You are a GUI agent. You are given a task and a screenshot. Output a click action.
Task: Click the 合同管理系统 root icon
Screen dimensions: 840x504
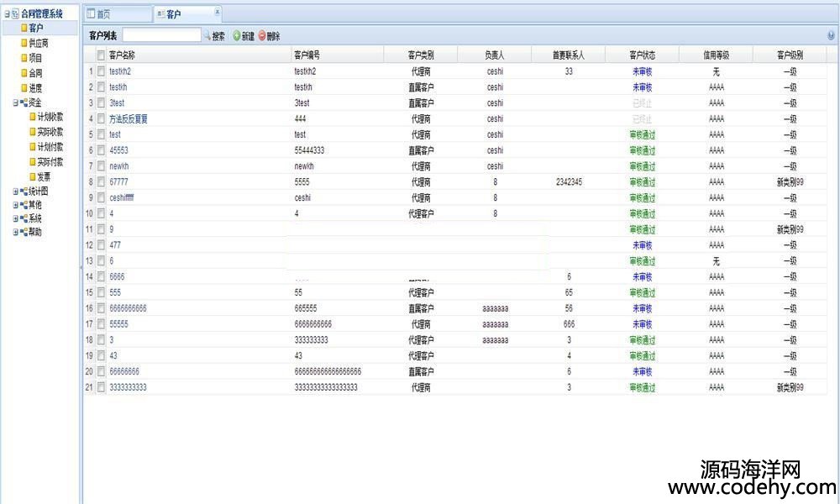click(x=15, y=14)
